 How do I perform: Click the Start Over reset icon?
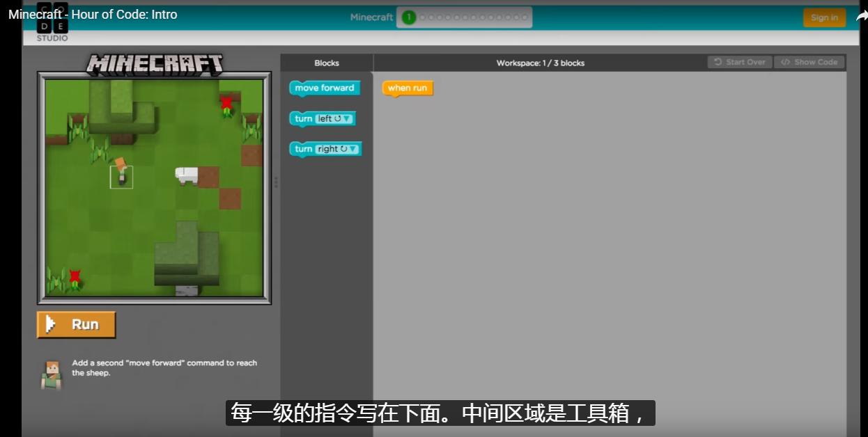coord(719,62)
